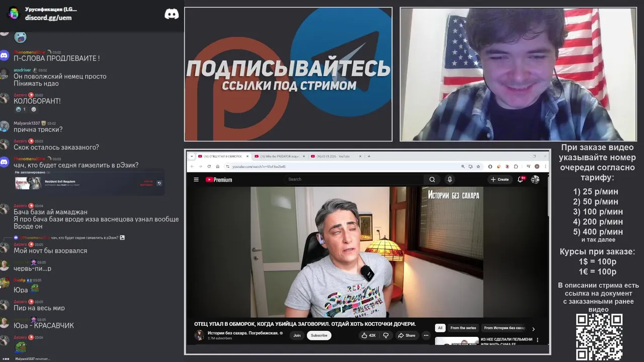644x362 pixels.
Task: Click the reply reference to PhenomenalOne's message
Action: point(69,237)
